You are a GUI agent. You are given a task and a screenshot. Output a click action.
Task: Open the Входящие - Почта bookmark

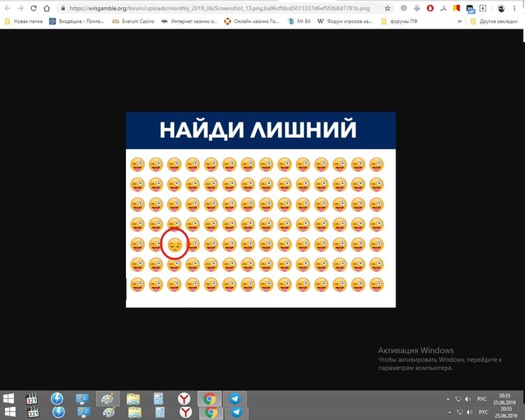point(76,22)
